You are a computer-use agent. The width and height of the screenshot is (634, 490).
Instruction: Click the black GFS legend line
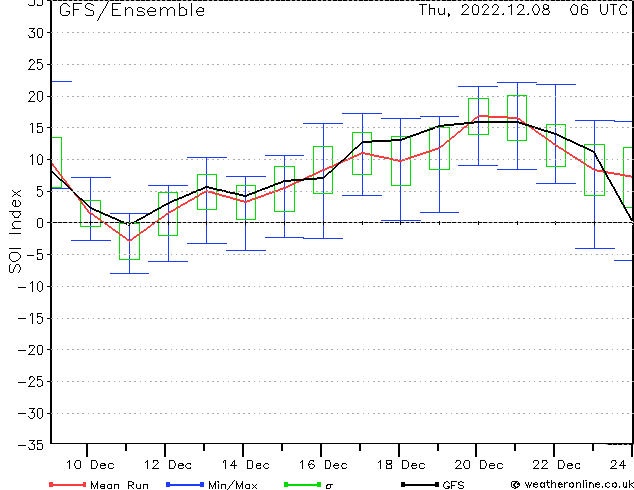420,484
